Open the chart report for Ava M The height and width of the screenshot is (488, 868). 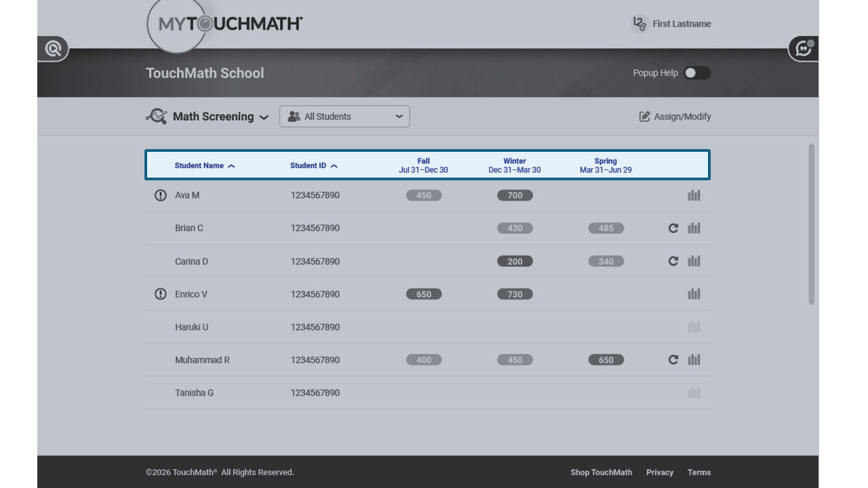click(x=694, y=195)
